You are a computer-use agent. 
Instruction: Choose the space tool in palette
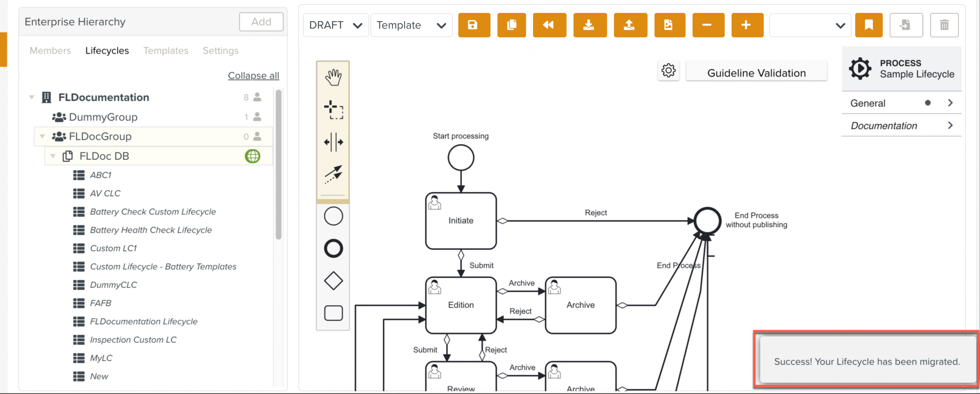tap(333, 142)
